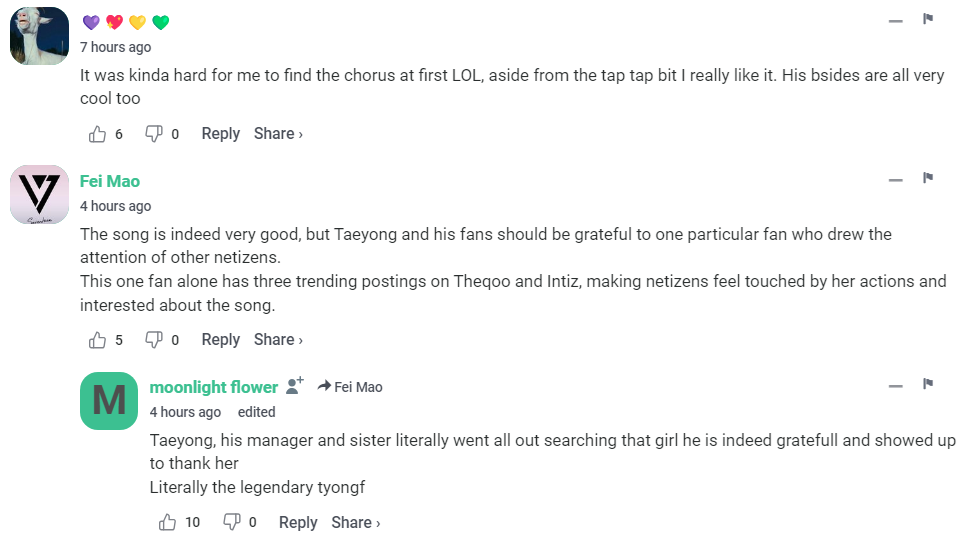Like Fei Mao's comment

(x=98, y=340)
